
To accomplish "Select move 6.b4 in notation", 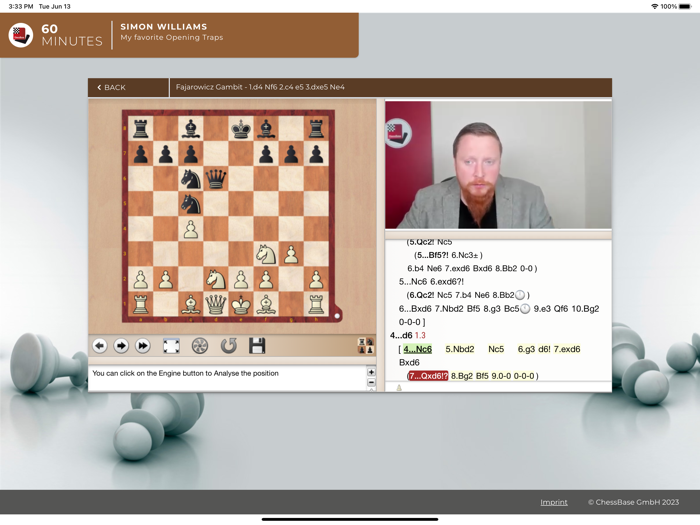I will [x=416, y=269].
